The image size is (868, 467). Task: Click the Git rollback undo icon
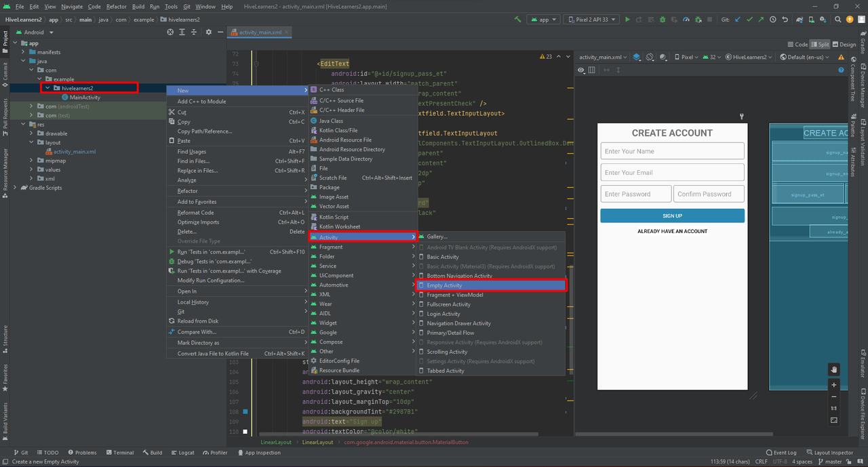pyautogui.click(x=785, y=20)
